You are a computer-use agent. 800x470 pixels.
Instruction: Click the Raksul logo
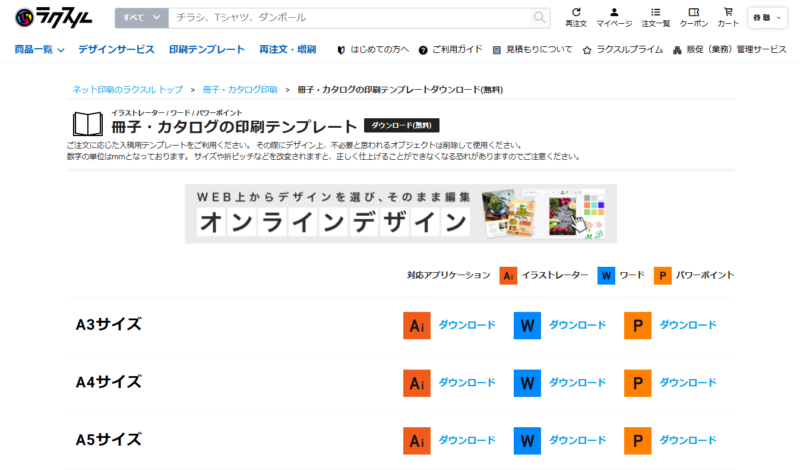coord(49,17)
